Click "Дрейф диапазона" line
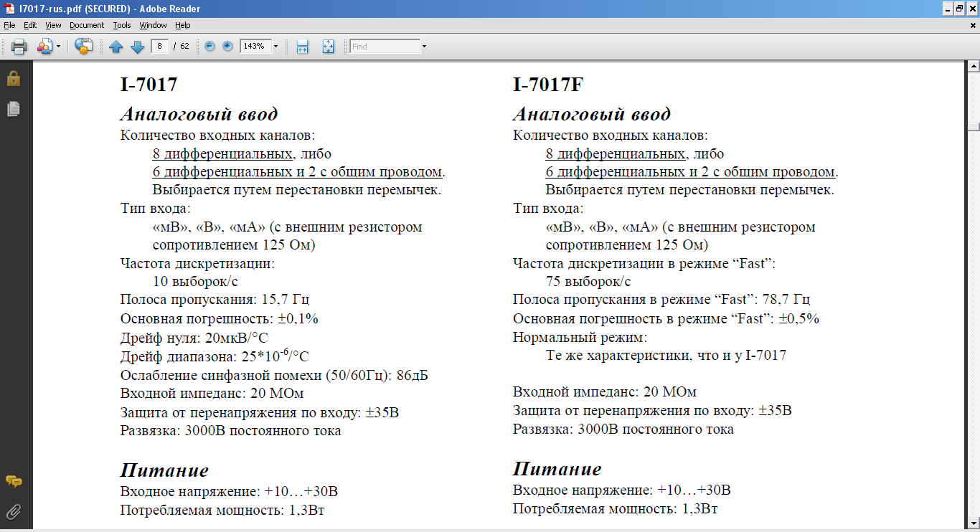 215,355
